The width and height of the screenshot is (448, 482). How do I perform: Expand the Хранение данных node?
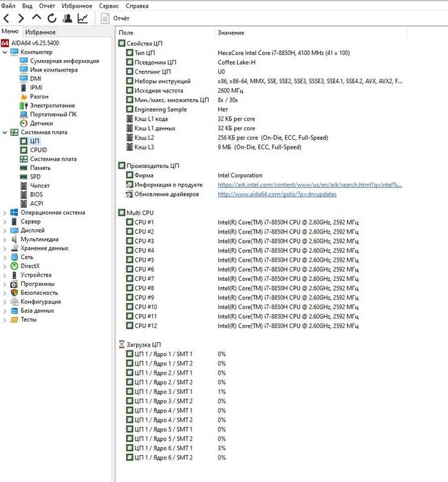click(x=5, y=249)
